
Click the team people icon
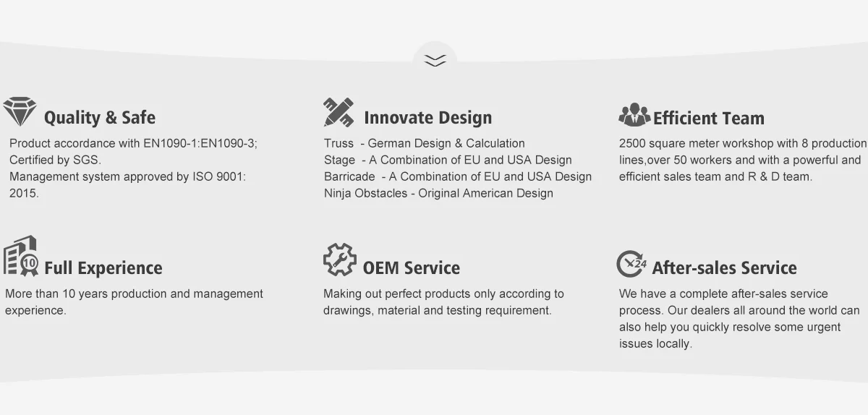pos(634,114)
